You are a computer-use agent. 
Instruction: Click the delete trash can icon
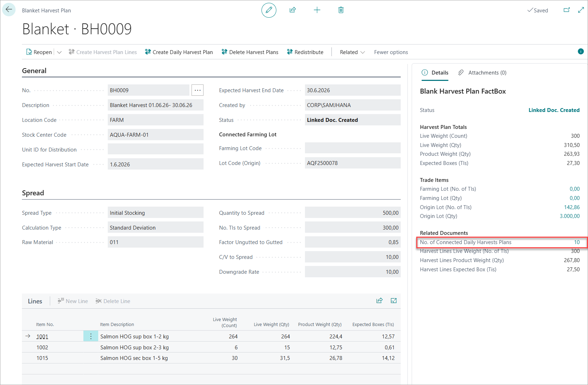click(x=341, y=10)
